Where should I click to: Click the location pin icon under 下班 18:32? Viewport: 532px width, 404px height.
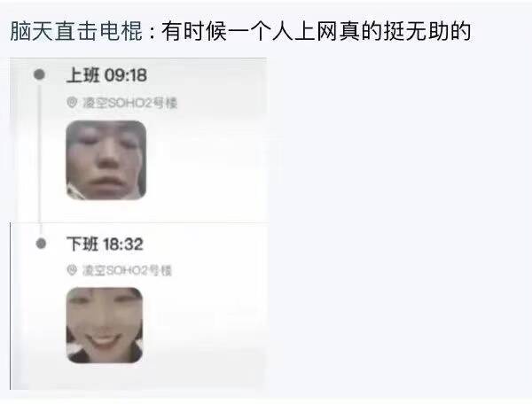[x=72, y=270]
